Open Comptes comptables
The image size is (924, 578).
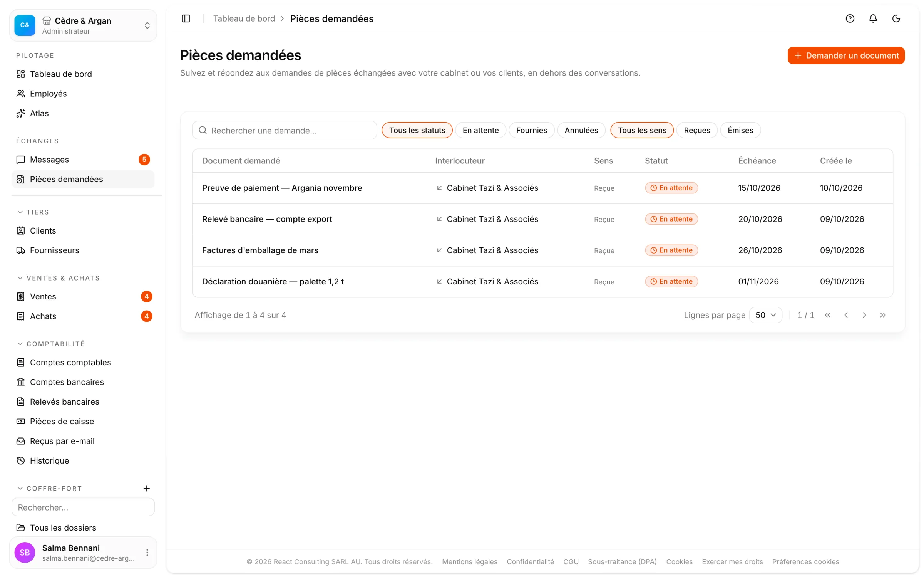83,362
